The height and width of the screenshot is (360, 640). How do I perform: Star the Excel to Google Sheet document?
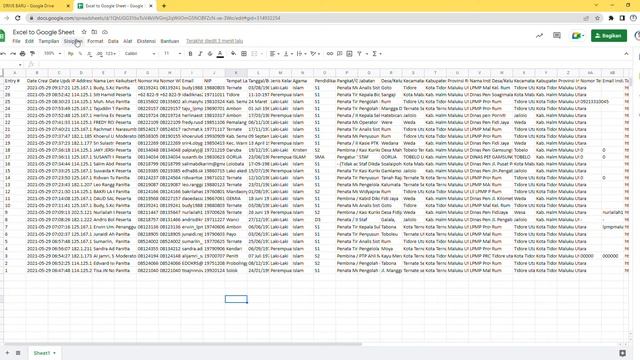point(84,32)
